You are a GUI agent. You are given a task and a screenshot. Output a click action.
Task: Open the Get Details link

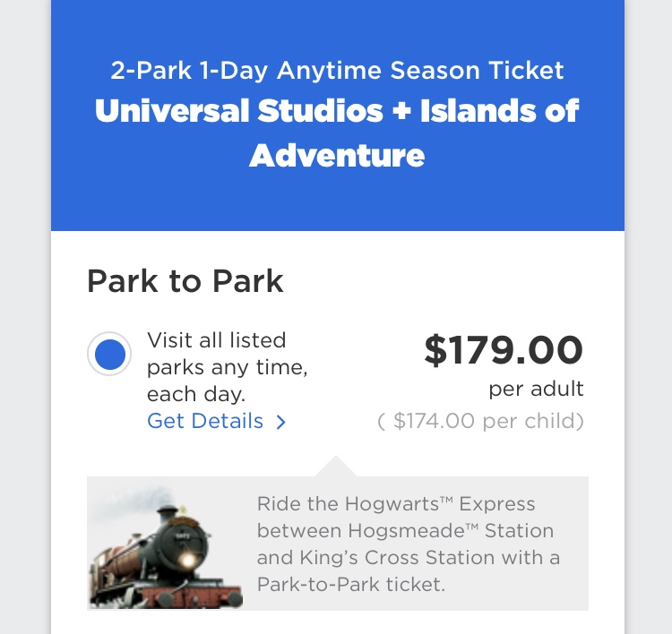click(x=205, y=421)
